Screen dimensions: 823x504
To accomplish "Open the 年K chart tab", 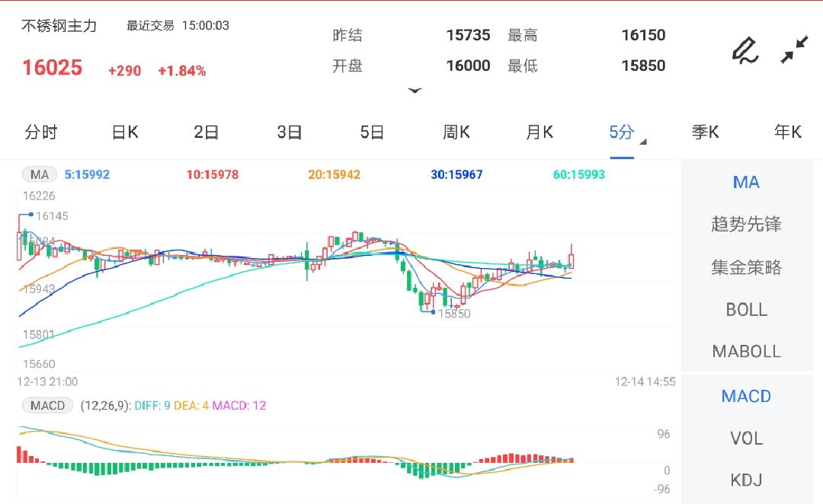I will tap(788, 132).
